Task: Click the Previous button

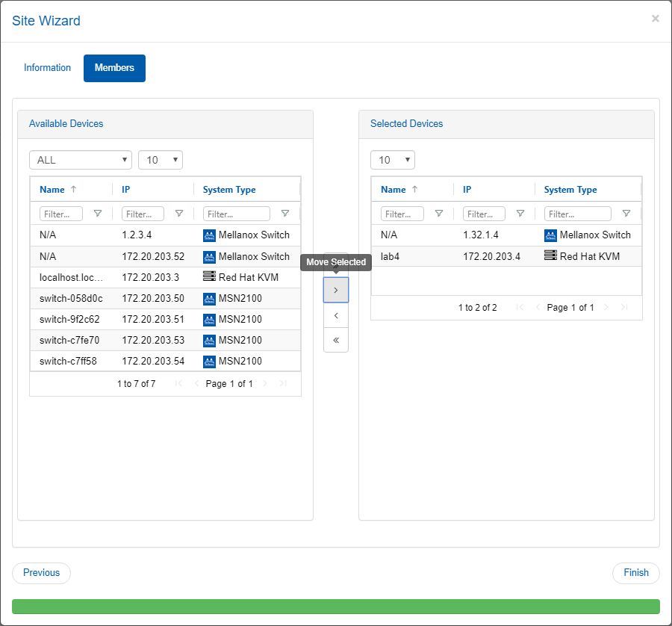Action: pyautogui.click(x=41, y=573)
